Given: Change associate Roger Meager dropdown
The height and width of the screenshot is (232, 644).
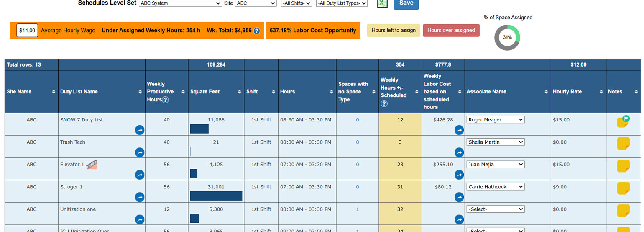Looking at the screenshot, I should pos(495,120).
